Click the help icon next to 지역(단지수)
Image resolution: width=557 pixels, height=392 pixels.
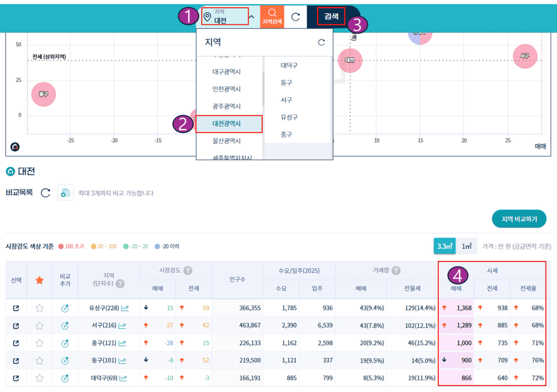(120, 284)
